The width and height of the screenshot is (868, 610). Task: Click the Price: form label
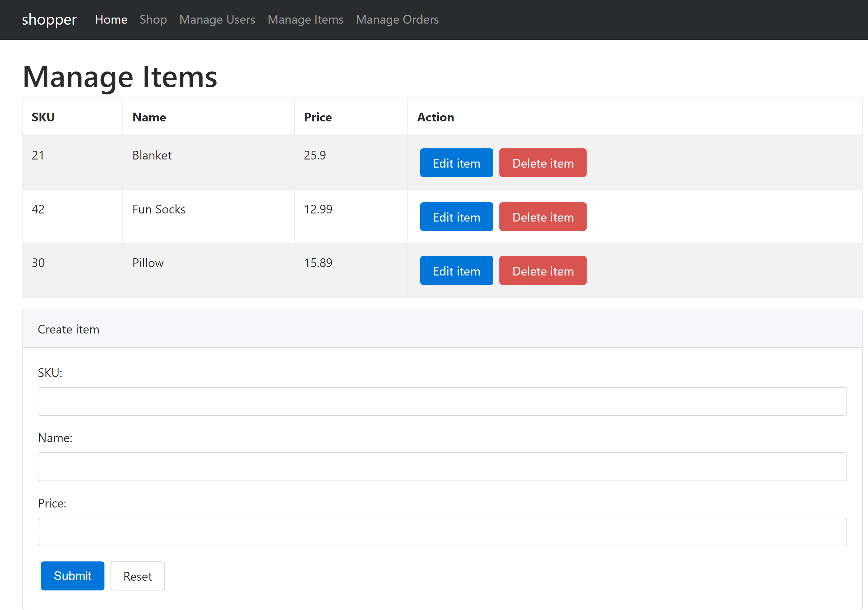pyautogui.click(x=52, y=503)
